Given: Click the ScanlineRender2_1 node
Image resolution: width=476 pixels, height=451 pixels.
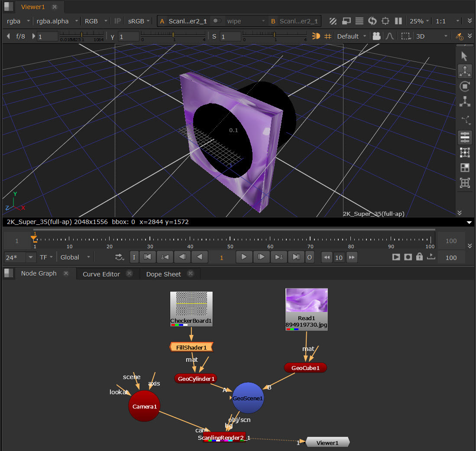Looking at the screenshot, I should click(224, 437).
